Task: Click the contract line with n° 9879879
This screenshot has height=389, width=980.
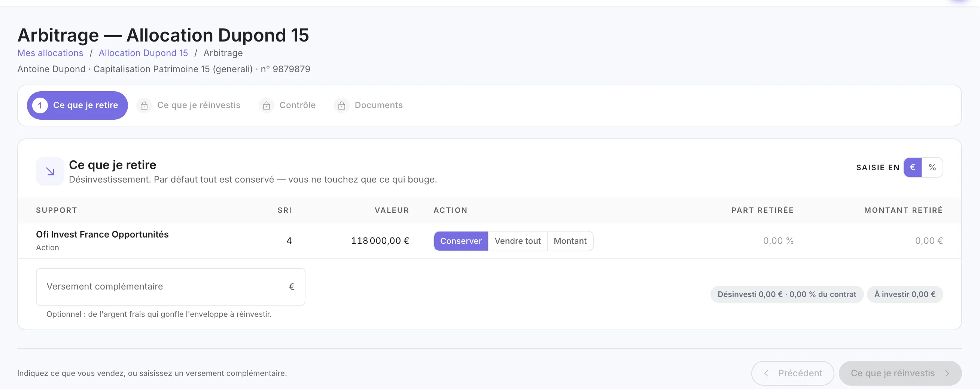Action: coord(164,69)
